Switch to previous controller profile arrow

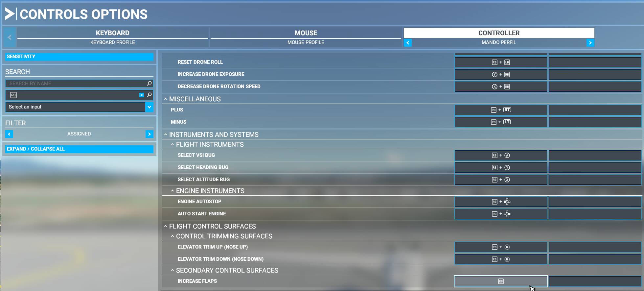(x=408, y=43)
